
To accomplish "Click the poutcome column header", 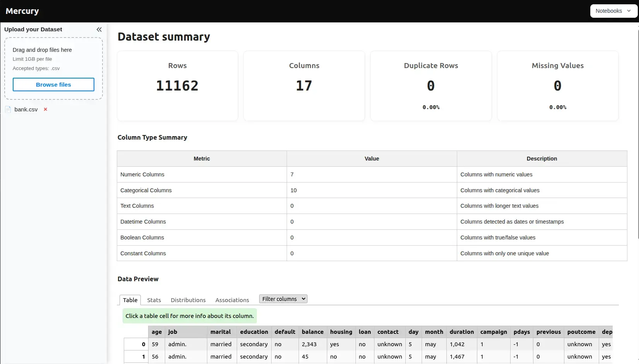I will [x=581, y=332].
